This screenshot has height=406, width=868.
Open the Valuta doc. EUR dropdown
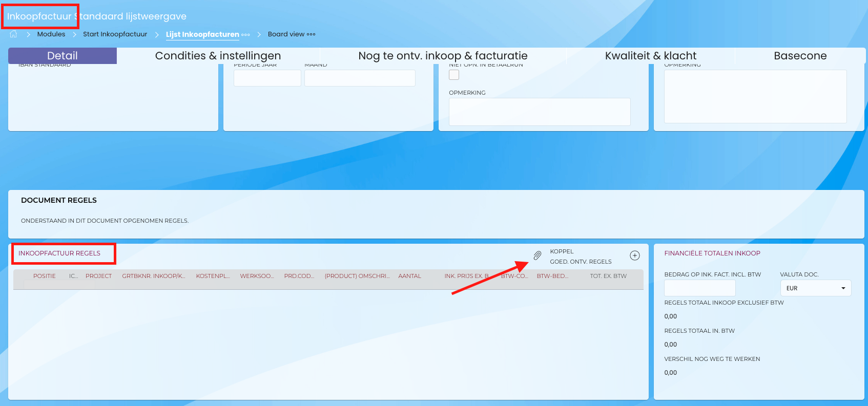click(x=816, y=288)
